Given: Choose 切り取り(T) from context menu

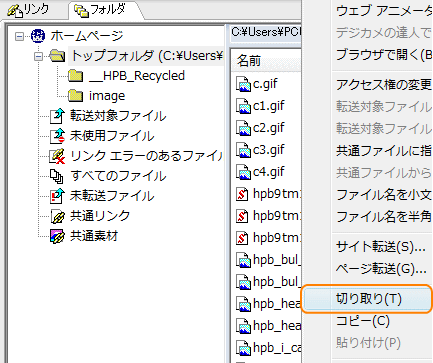Looking at the screenshot, I should point(367,299).
